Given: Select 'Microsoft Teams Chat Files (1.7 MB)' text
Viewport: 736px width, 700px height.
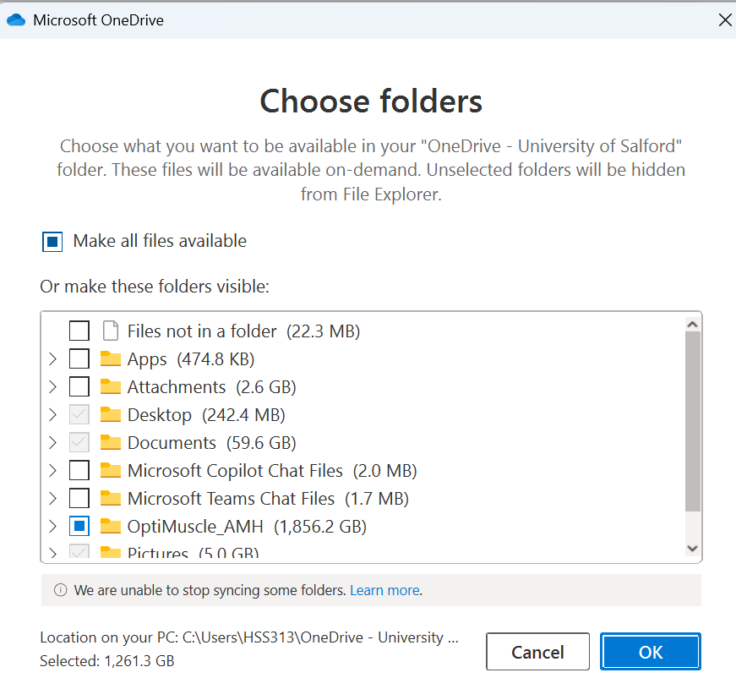Looking at the screenshot, I should [x=268, y=499].
